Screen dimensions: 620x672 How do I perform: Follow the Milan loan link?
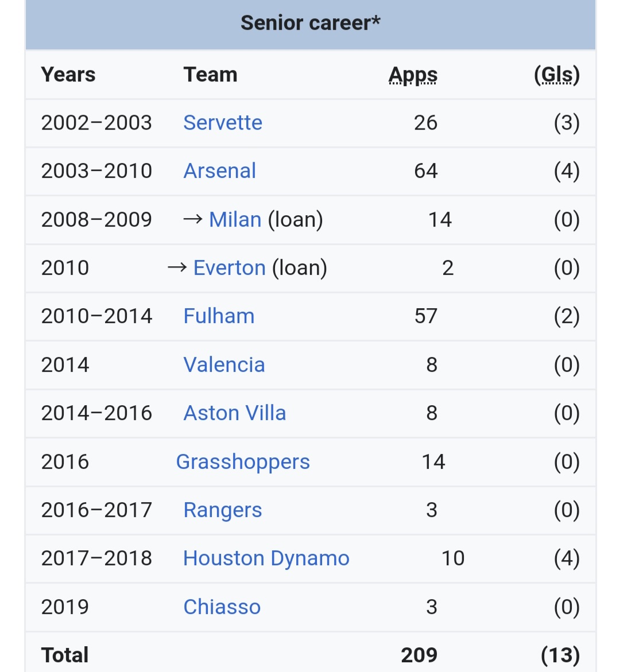(235, 220)
